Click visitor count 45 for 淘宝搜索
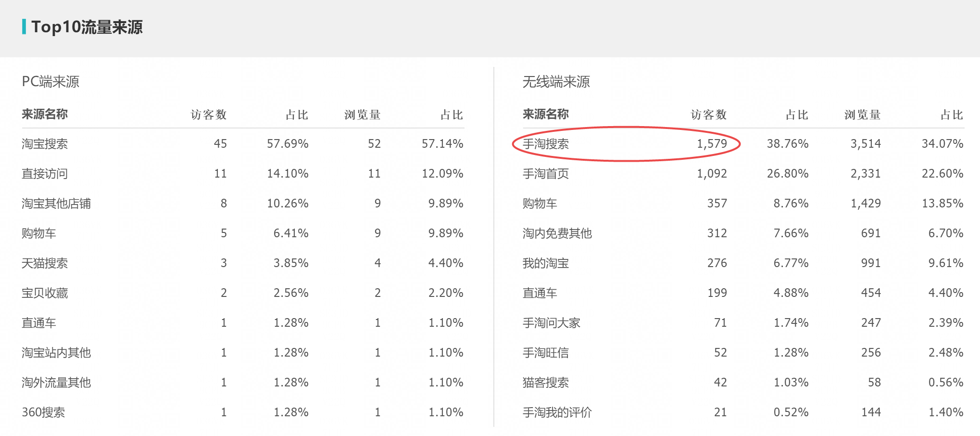The height and width of the screenshot is (436, 980). (x=220, y=144)
